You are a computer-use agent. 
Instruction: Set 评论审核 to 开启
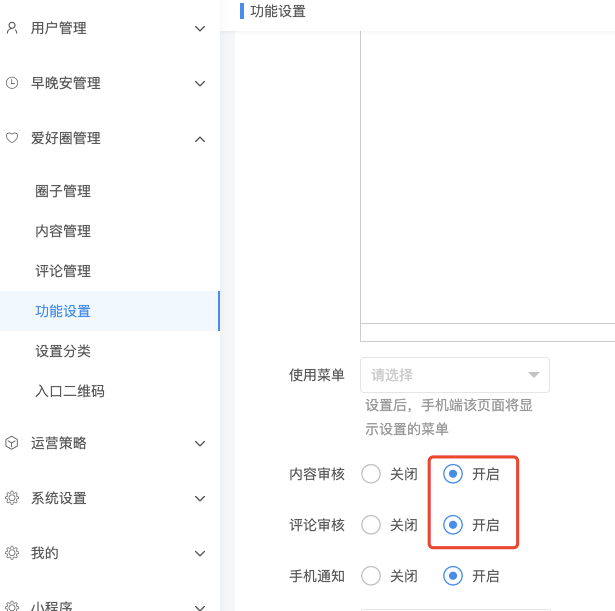click(x=453, y=525)
